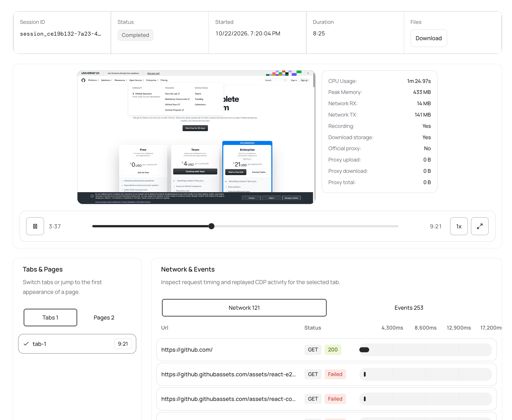Image resolution: width=512 pixels, height=420 pixels.
Task: Click the Search field in replay header
Action: point(276,80)
